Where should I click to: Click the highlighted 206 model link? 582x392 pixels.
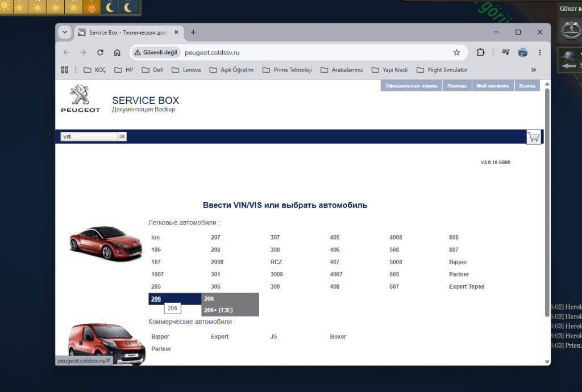(156, 299)
